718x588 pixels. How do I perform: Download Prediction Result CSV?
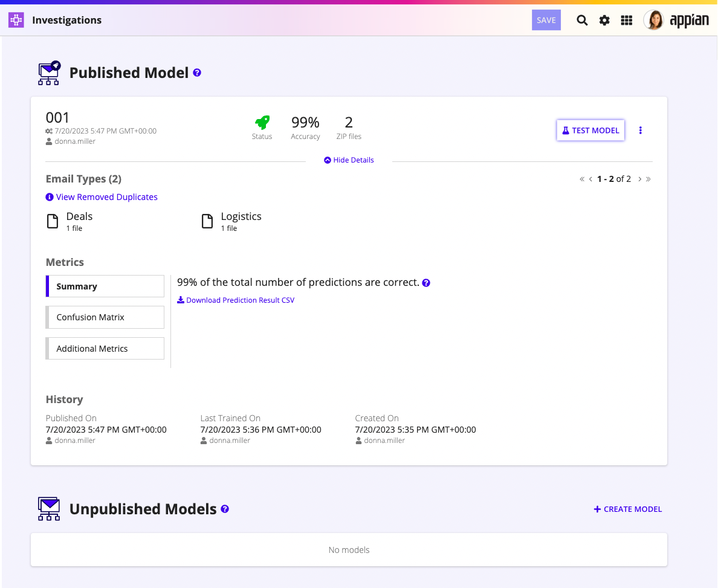pos(236,300)
